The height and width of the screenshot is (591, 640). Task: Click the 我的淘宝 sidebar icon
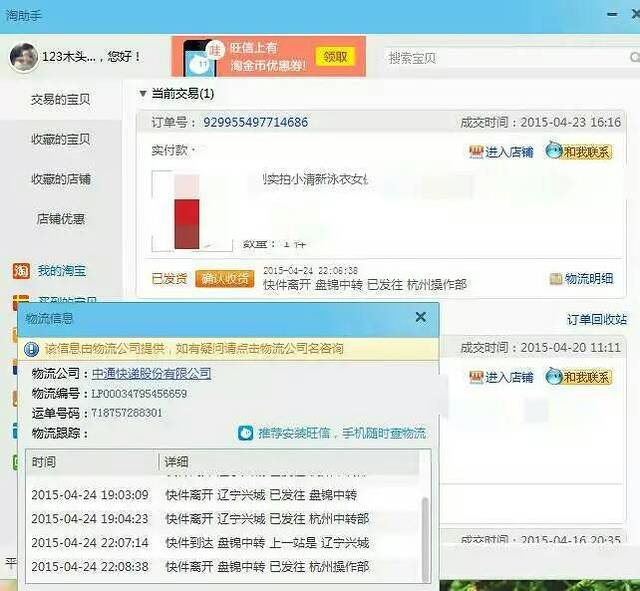pyautogui.click(x=21, y=271)
